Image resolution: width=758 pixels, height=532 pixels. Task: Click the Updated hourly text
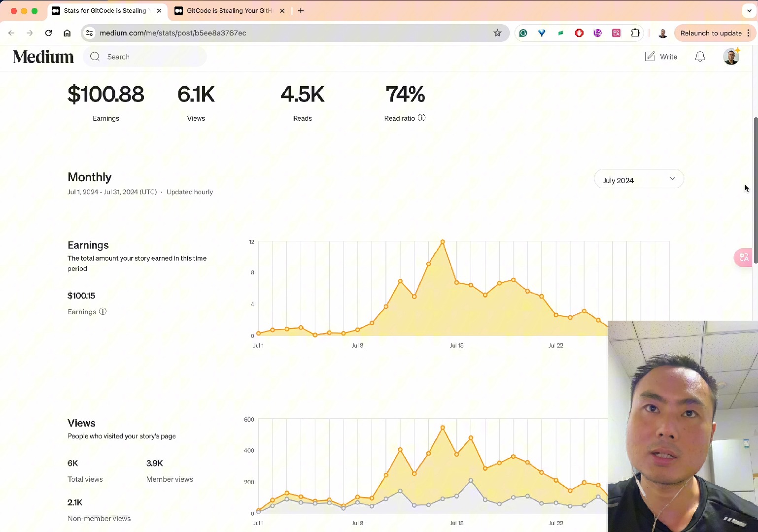tap(190, 192)
